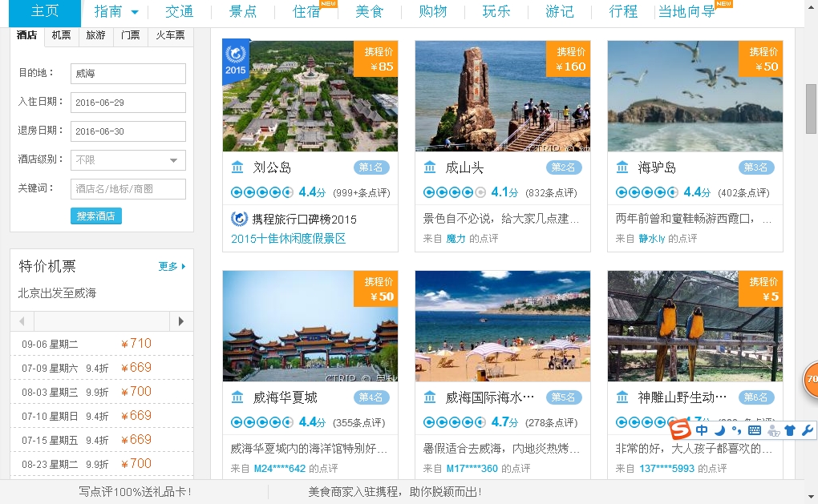This screenshot has width=818, height=504.
Task: Expand the 指南 dropdown menu
Action: [135, 12]
